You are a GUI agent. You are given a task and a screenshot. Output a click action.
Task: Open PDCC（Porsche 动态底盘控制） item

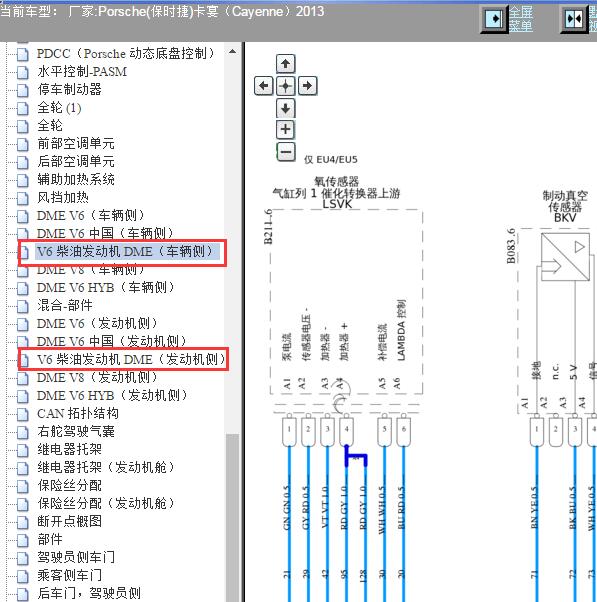click(126, 53)
